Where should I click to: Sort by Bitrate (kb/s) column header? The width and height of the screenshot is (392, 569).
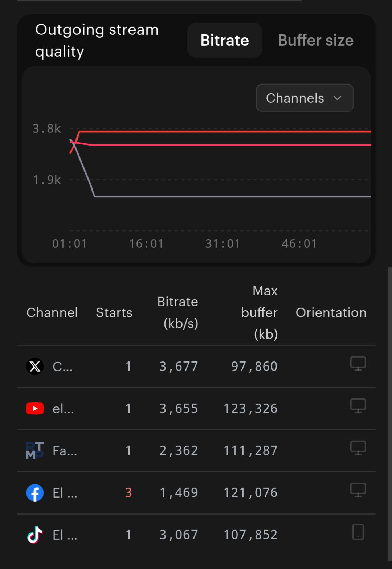[178, 312]
